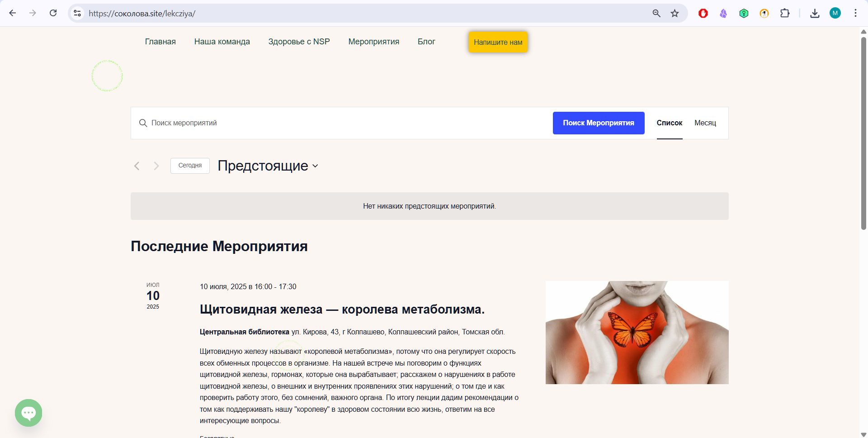868x438 pixels.
Task: Open the Мероприятия menu item
Action: [373, 41]
